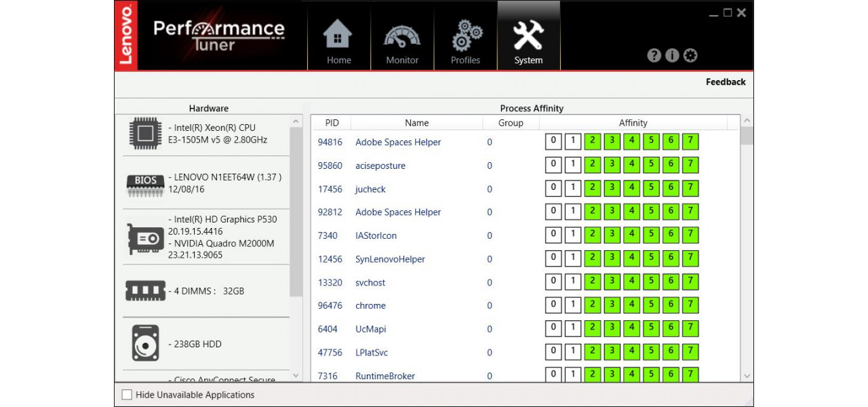Select process name IAStorIcon
The width and height of the screenshot is (868, 407).
(376, 235)
